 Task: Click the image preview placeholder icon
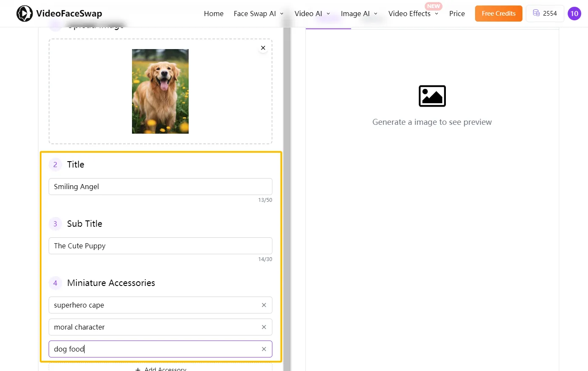tap(432, 96)
